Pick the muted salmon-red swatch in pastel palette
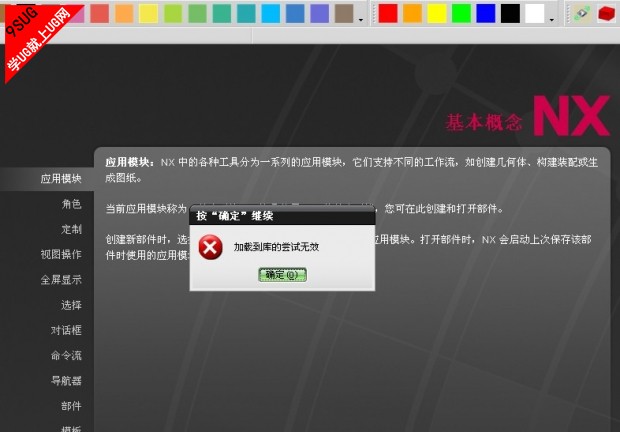The height and width of the screenshot is (432, 620). 99,13
